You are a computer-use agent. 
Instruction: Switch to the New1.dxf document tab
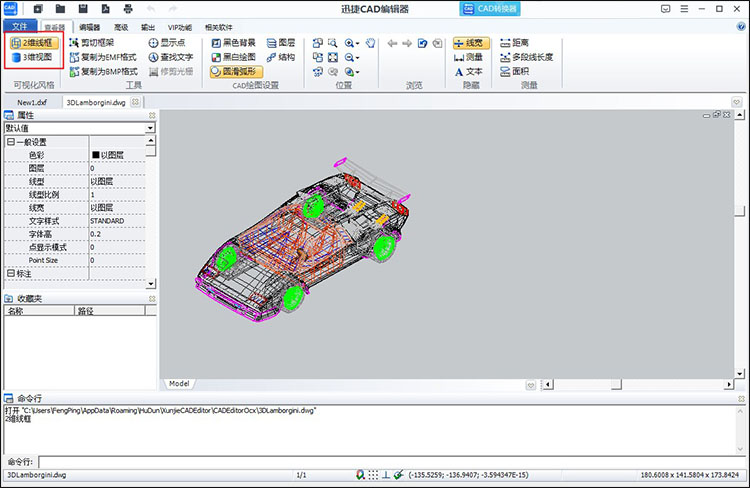tap(32, 102)
